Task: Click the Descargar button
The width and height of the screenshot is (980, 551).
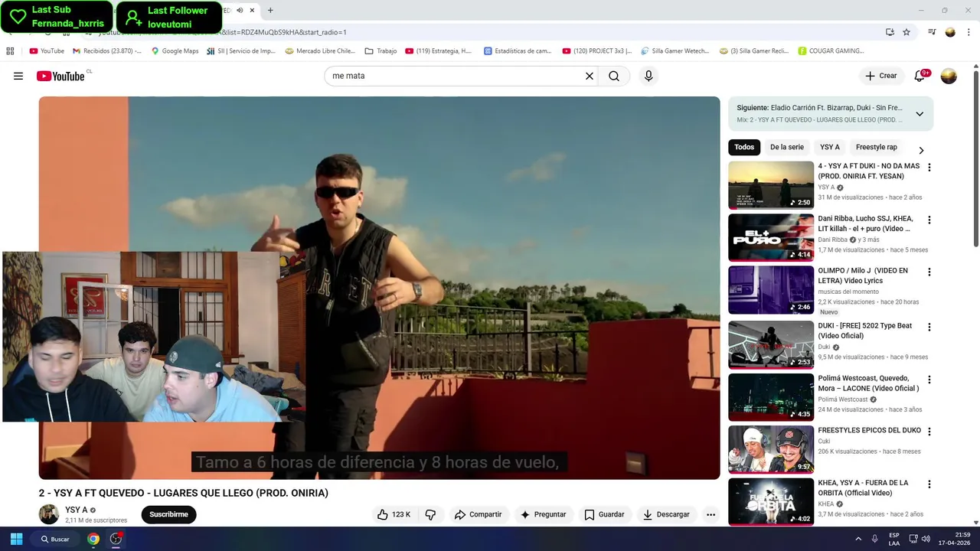Action: (x=666, y=514)
